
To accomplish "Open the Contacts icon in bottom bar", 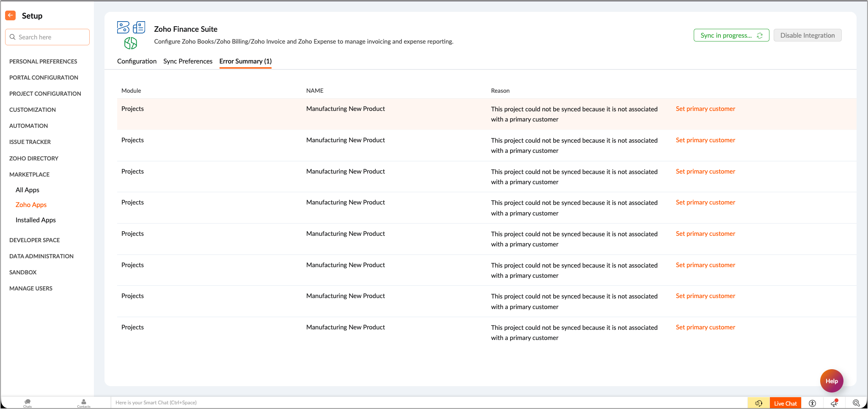I will 84,403.
